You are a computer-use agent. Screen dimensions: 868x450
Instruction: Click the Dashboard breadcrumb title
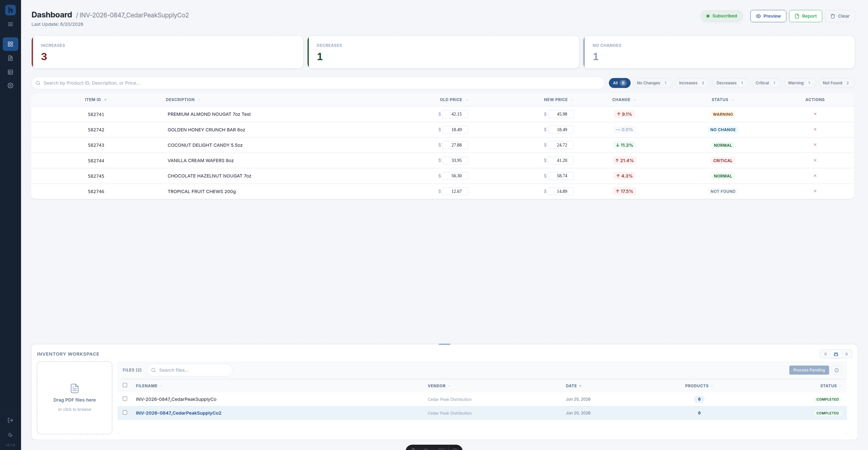point(52,15)
